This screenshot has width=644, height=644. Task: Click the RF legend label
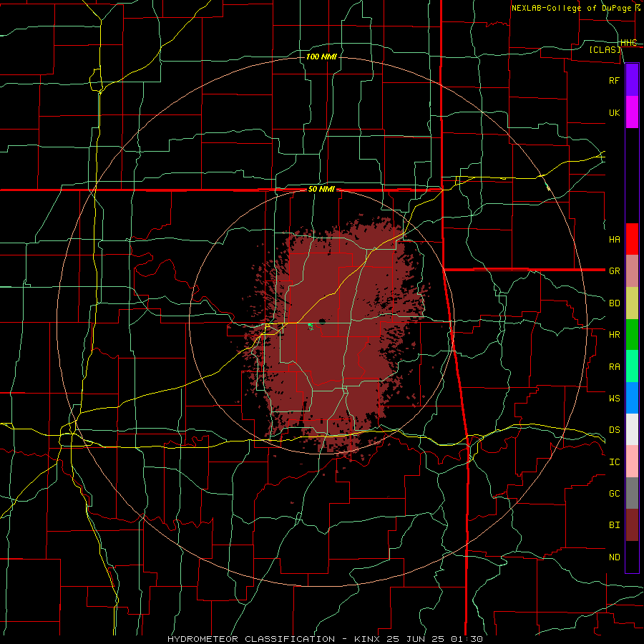coord(615,80)
